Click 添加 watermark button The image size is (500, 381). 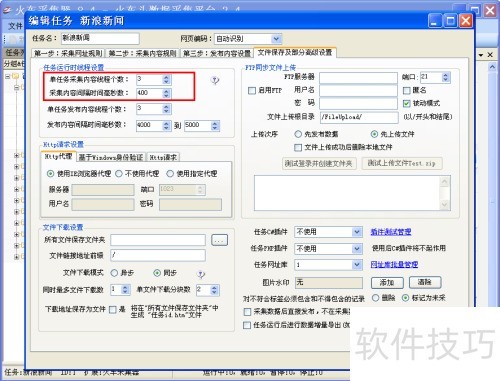coord(387,283)
